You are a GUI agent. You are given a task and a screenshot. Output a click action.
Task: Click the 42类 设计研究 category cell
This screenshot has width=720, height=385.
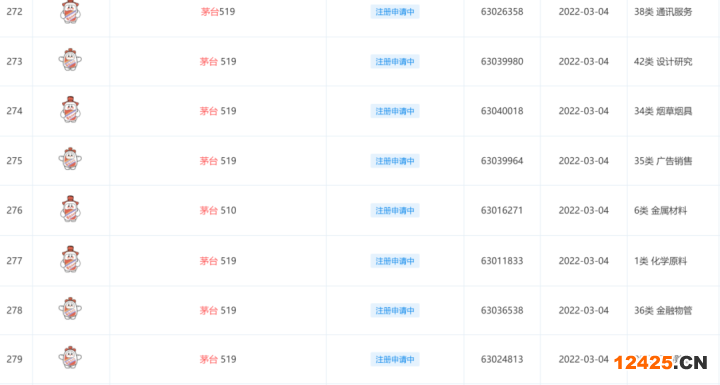[663, 62]
